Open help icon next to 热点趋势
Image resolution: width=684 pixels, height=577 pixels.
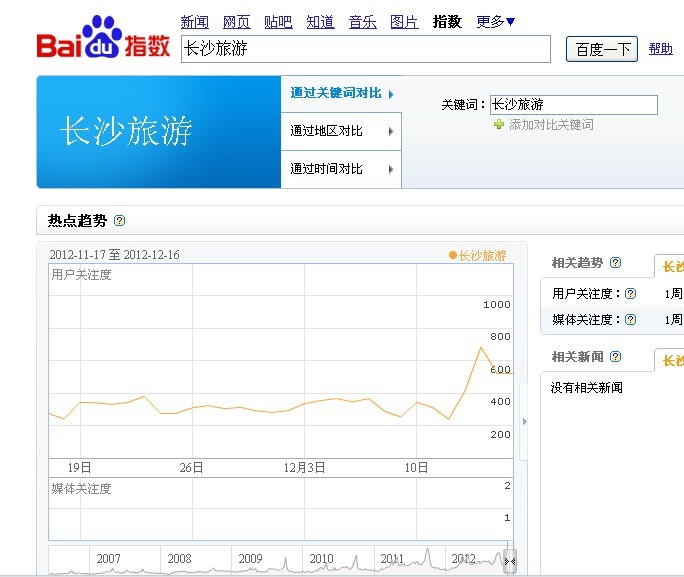(120, 221)
